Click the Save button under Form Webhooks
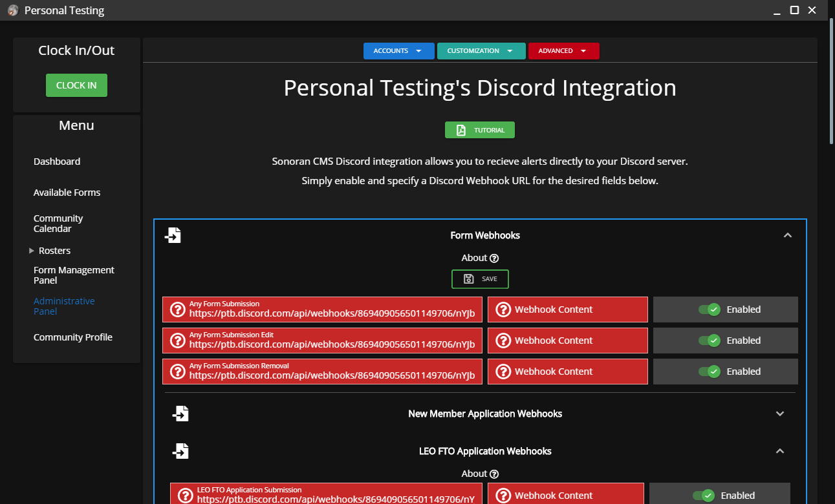This screenshot has height=504, width=835. point(480,279)
